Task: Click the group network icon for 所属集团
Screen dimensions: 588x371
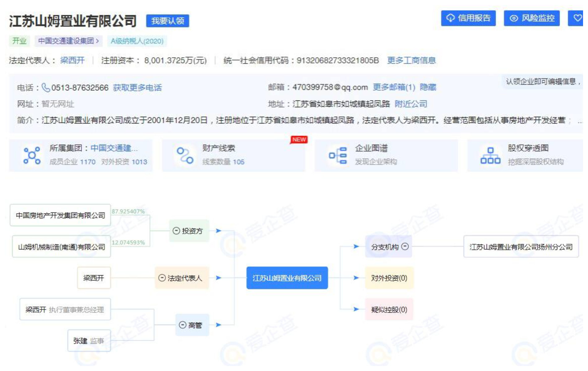Action: point(32,156)
